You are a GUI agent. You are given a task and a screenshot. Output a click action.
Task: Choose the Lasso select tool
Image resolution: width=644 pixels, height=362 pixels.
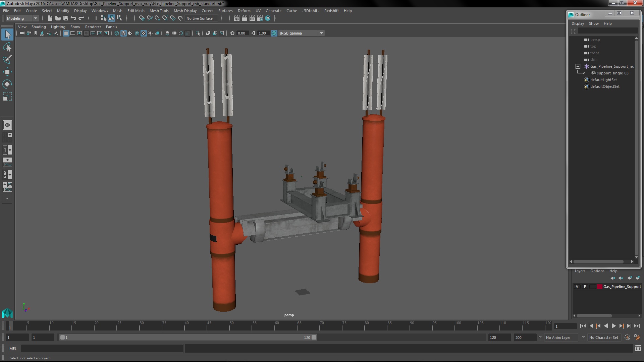coord(7,47)
